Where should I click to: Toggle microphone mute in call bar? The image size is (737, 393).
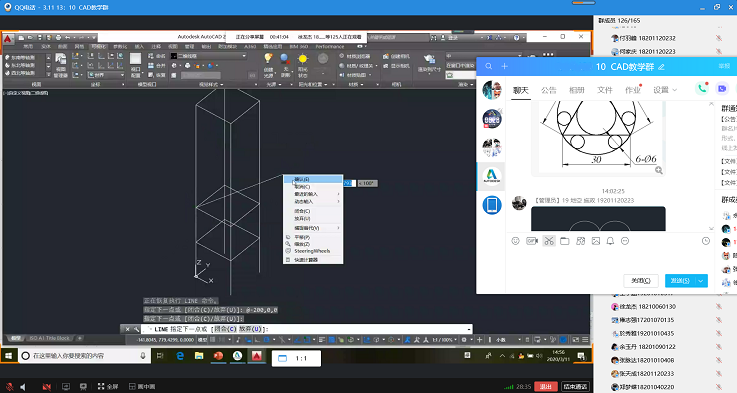point(9,386)
